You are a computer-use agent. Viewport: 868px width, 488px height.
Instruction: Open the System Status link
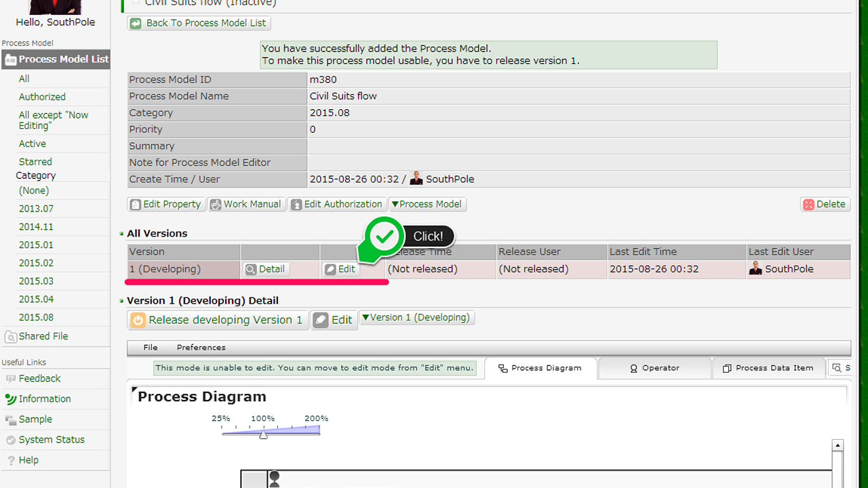[x=52, y=440]
